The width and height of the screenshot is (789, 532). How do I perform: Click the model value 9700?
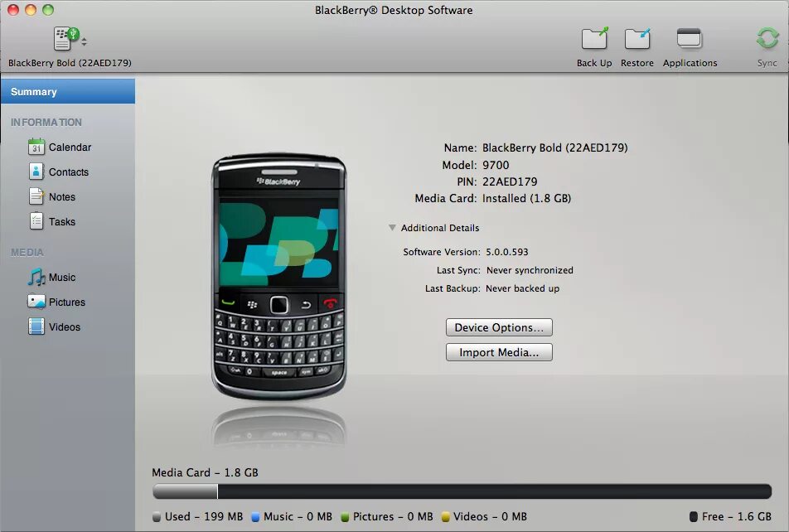(496, 165)
